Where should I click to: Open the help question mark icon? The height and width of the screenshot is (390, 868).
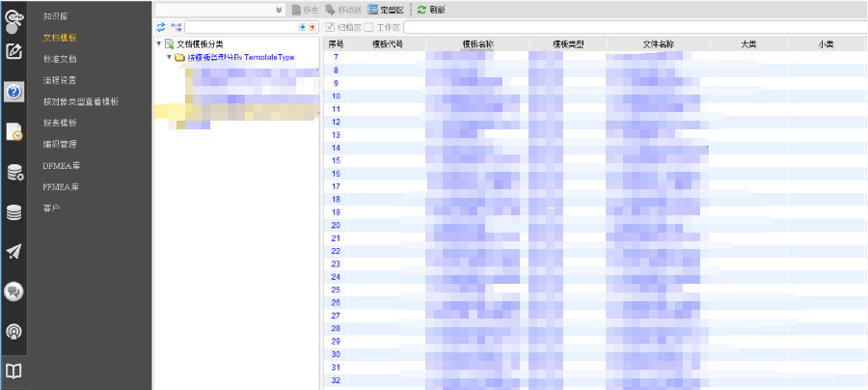point(14,92)
